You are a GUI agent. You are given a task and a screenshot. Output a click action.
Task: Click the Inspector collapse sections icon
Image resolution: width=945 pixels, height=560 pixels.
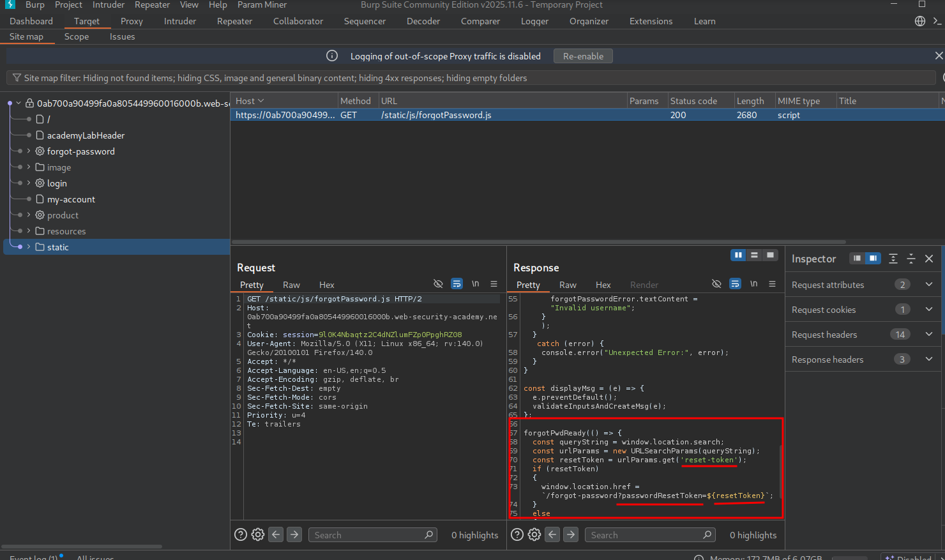pos(911,259)
